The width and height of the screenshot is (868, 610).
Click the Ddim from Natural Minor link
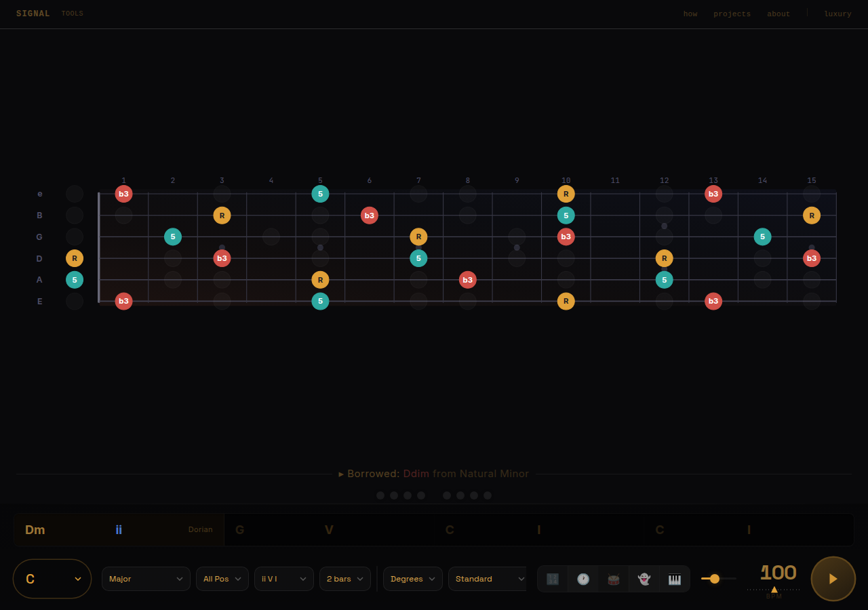[466, 474]
